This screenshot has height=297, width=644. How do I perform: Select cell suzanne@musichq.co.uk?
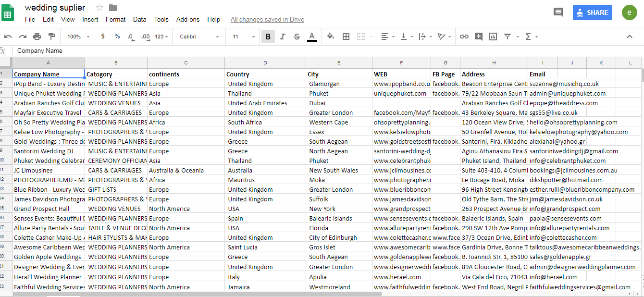click(564, 84)
